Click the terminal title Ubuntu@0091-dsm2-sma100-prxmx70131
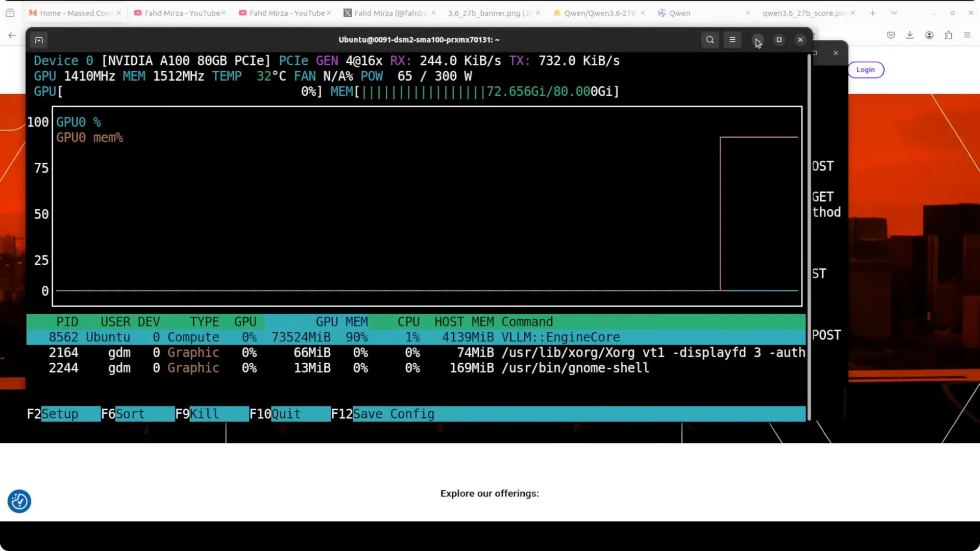 click(x=419, y=40)
